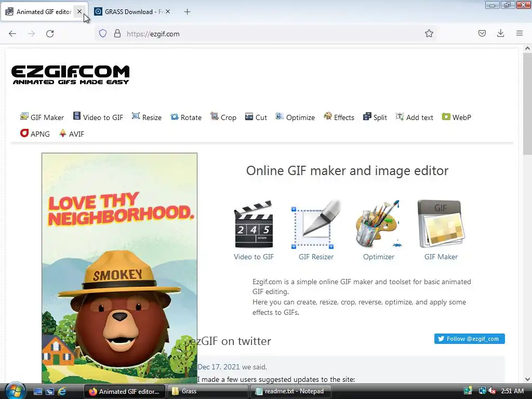Open the Firefox hamburger menu

[520, 33]
